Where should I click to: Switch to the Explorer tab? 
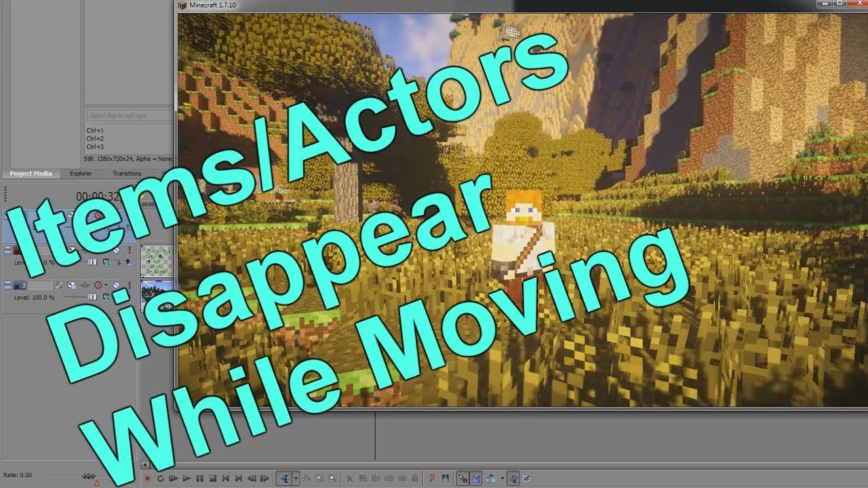[81, 174]
